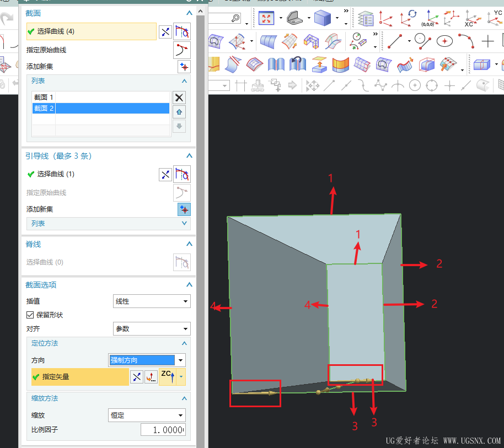Image resolution: width=504 pixels, height=448 pixels.
Task: Click the search magnifier icon in command finder
Action: pos(235,18)
